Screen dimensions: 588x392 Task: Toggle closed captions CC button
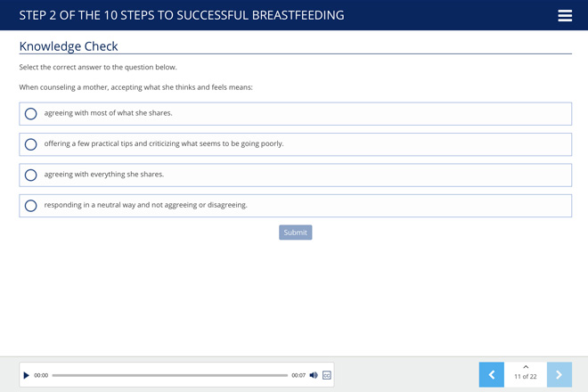pyautogui.click(x=327, y=375)
